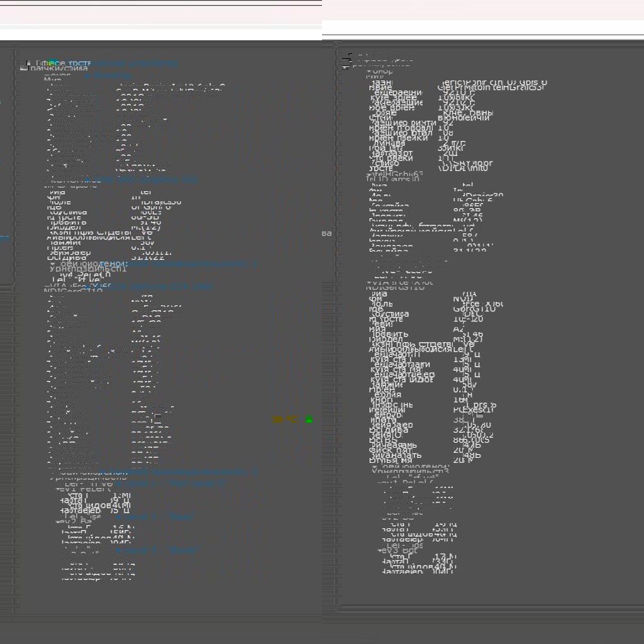
Task: Click blue bullet next to Level 3 Boost
Action: click(118, 550)
